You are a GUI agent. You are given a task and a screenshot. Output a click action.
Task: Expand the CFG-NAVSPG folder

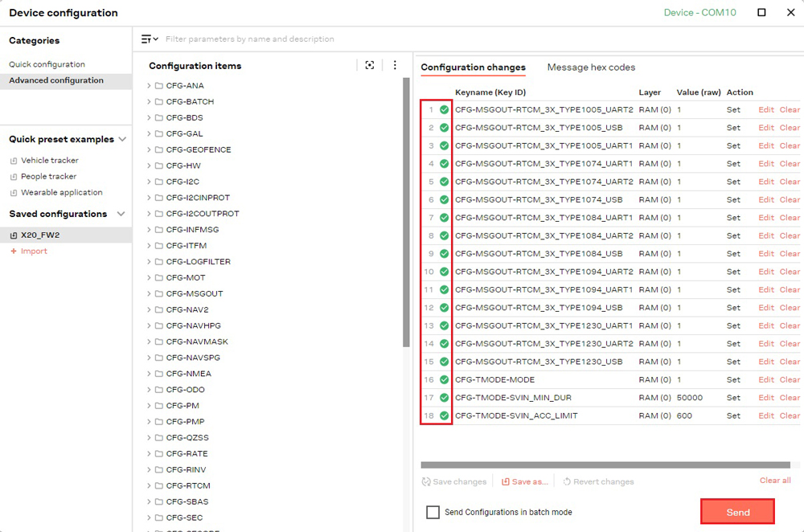pyautogui.click(x=149, y=358)
